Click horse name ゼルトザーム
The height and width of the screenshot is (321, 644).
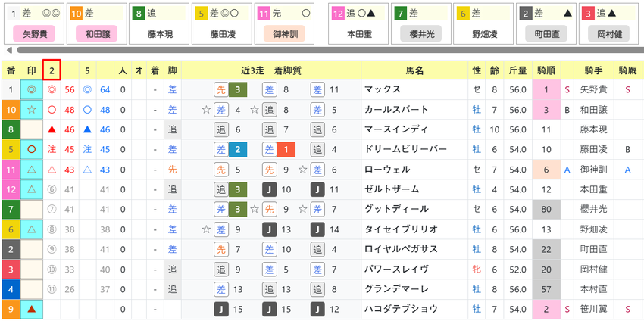click(x=392, y=189)
